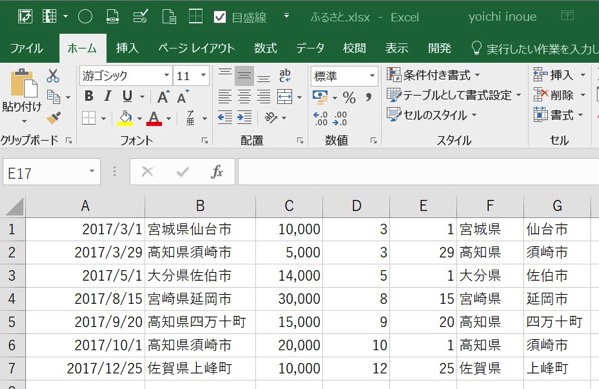The width and height of the screenshot is (599, 389).
Task: Click the Format Painter brush icon
Action: pyautogui.click(x=54, y=117)
